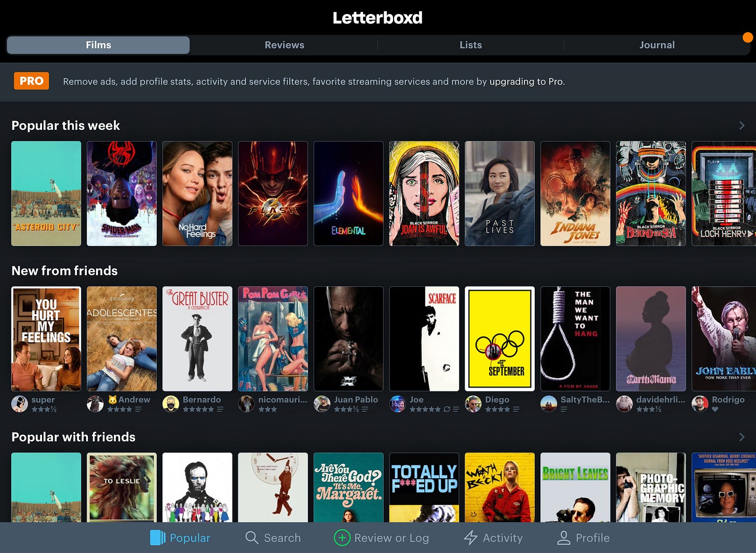
Task: Open Juan Pablo's review lines icon
Action: (x=365, y=410)
